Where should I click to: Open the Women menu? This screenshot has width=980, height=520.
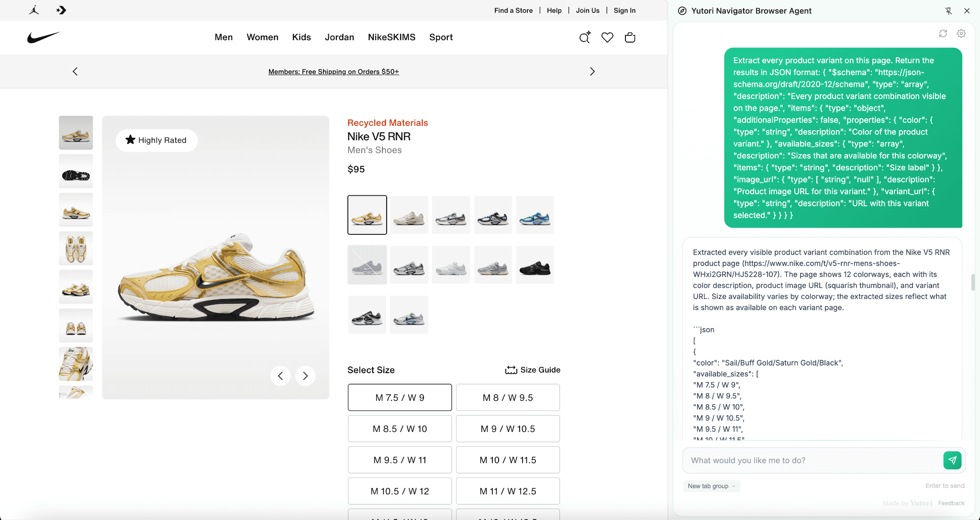click(x=262, y=37)
